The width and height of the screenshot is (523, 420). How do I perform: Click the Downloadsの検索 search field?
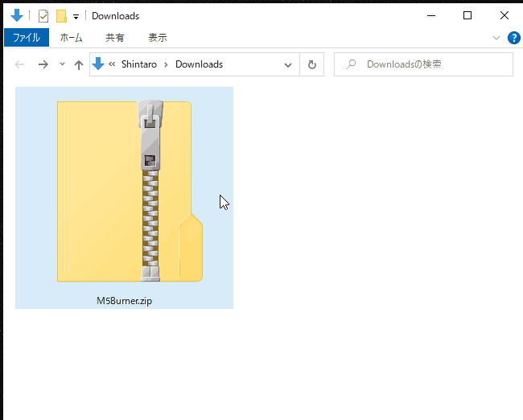tap(423, 64)
